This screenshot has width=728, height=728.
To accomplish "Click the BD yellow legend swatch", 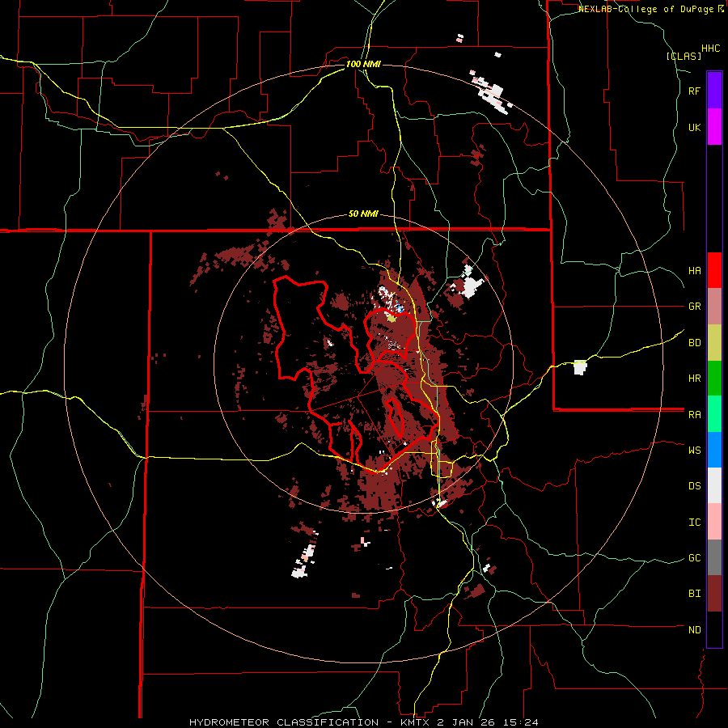I will click(714, 343).
